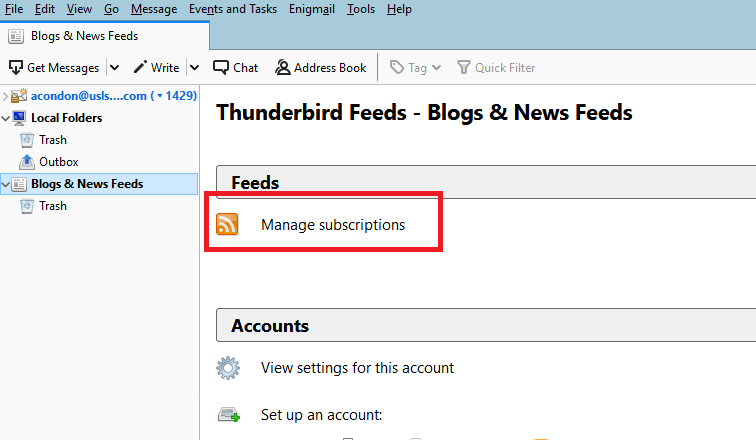The height and width of the screenshot is (440, 756).
Task: Click the acondon account mail icon
Action: [19, 96]
